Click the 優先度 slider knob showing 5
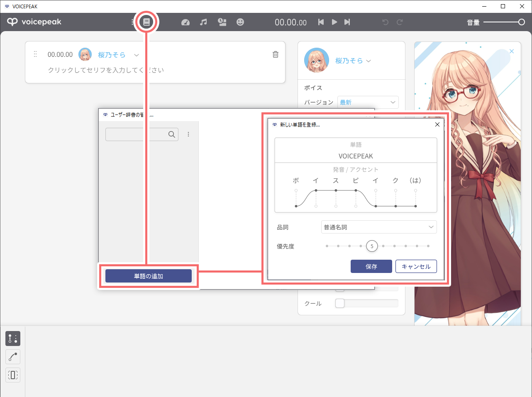532x397 pixels. pyautogui.click(x=372, y=246)
